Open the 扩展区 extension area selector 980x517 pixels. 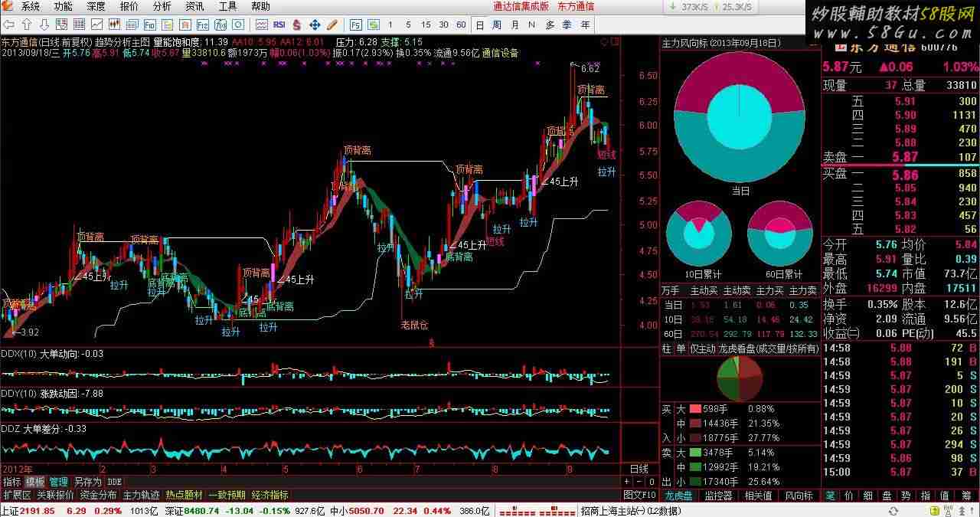click(x=16, y=496)
